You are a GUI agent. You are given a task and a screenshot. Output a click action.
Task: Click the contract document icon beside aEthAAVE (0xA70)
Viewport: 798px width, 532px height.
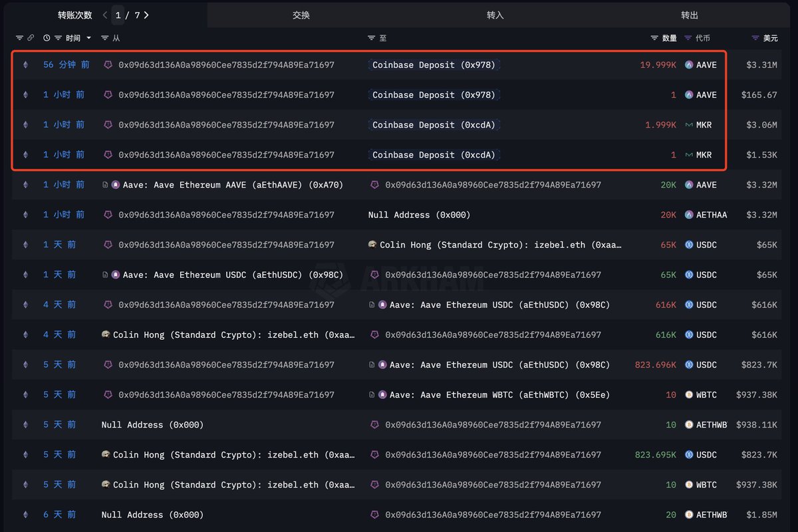pyautogui.click(x=105, y=185)
